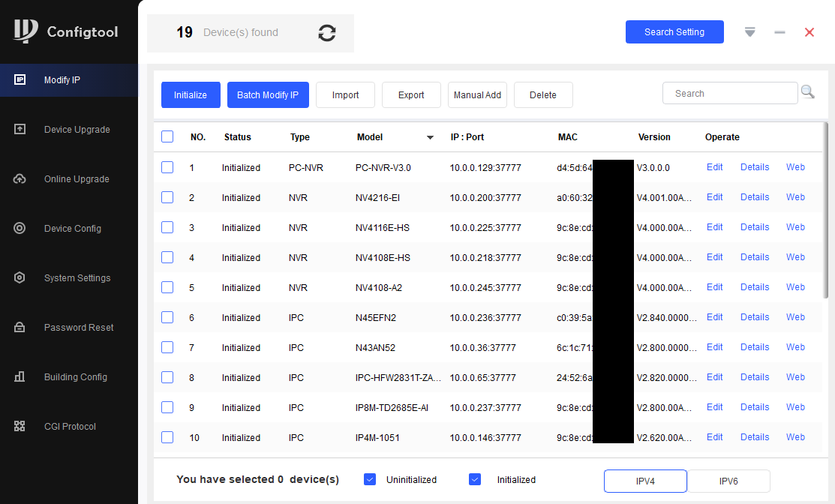Image resolution: width=835 pixels, height=504 pixels.
Task: Open the System Settings section
Action: point(69,277)
